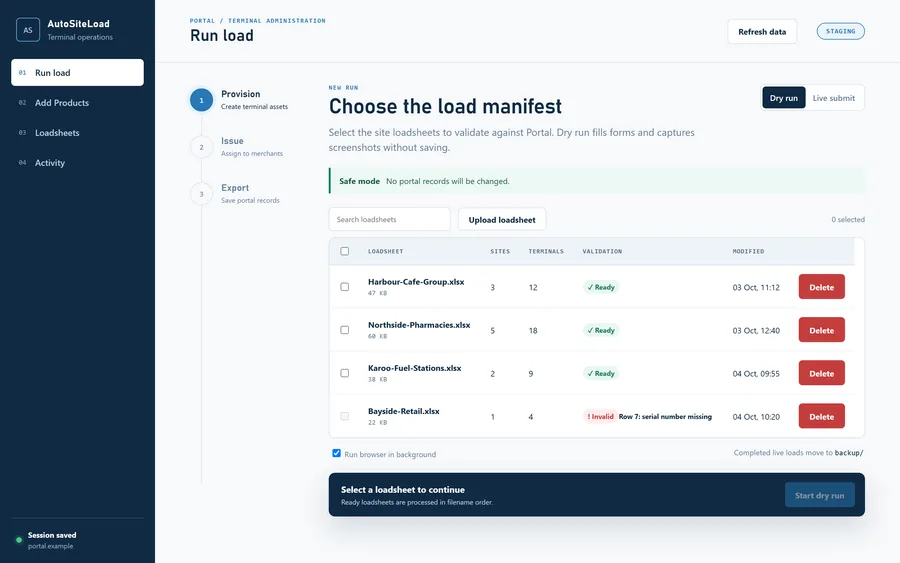The height and width of the screenshot is (563, 900).
Task: Click the Northside-Pharmacies.xlsx file name
Action: click(x=419, y=325)
